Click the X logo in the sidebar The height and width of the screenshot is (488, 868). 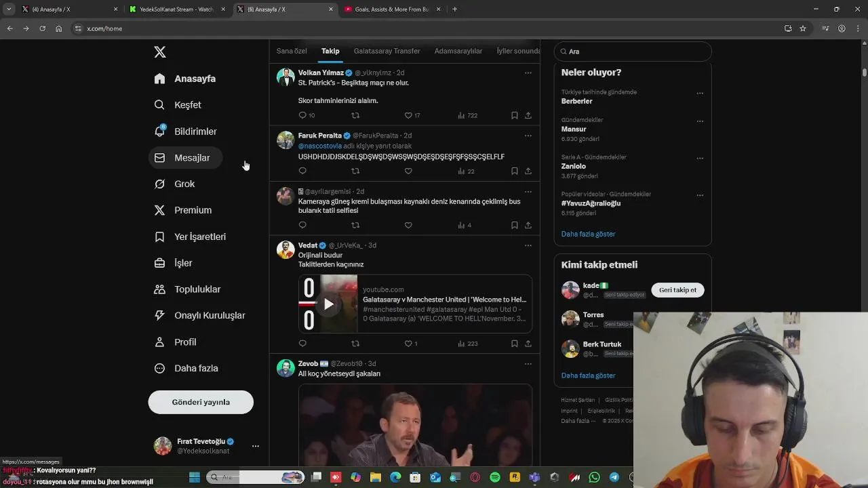160,52
